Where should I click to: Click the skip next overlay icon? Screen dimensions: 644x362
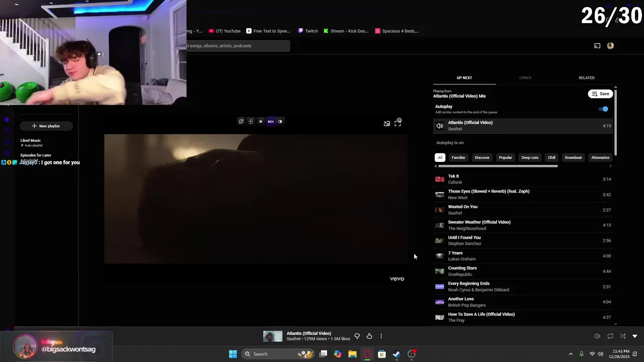(261, 121)
